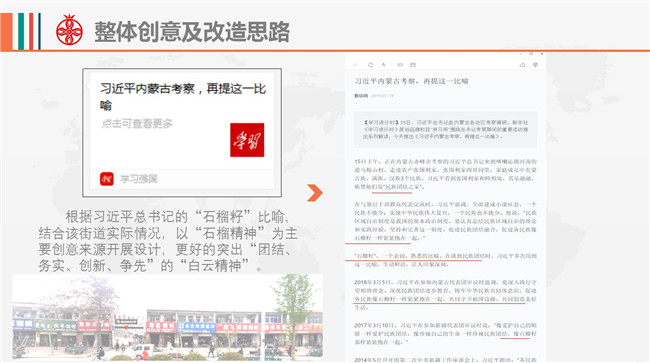The image size is (650, 363).
Task: Click the small 学习强国 app icon in card footer
Action: [x=107, y=179]
